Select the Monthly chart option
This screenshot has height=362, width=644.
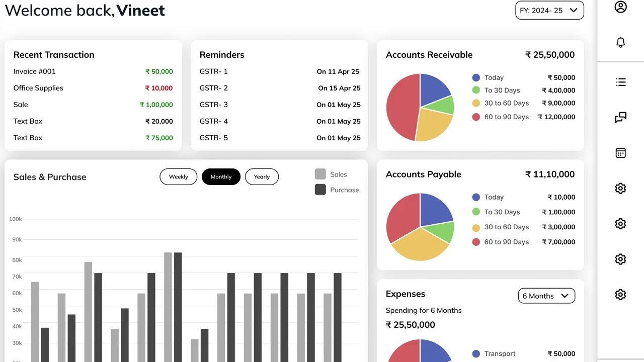pos(221,177)
